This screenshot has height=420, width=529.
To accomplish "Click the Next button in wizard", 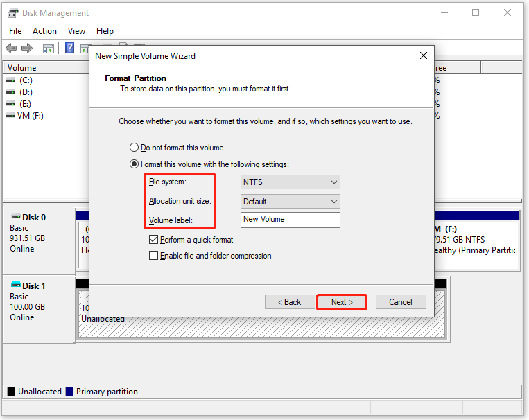I will (342, 302).
